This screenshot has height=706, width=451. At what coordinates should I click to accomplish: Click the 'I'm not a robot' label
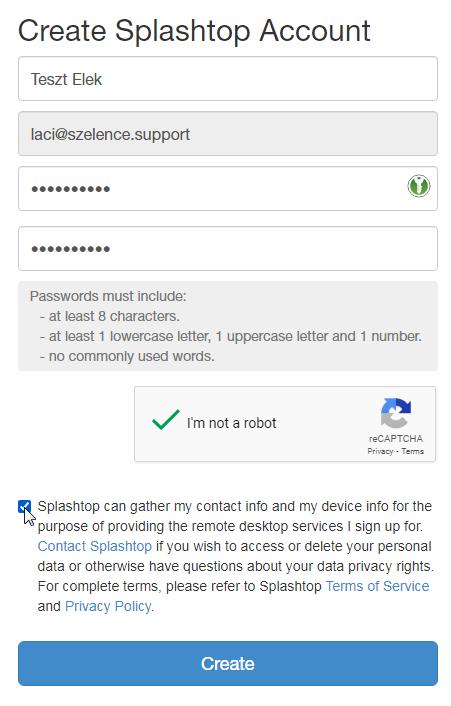(231, 423)
